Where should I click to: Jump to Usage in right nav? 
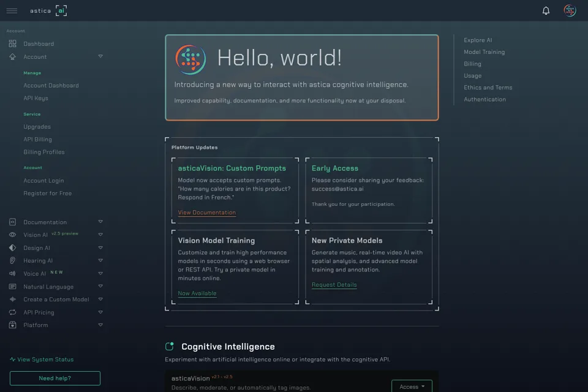click(x=472, y=76)
